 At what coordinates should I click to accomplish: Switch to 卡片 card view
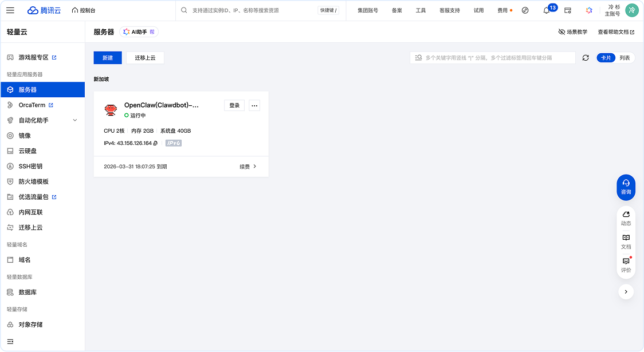pyautogui.click(x=606, y=58)
